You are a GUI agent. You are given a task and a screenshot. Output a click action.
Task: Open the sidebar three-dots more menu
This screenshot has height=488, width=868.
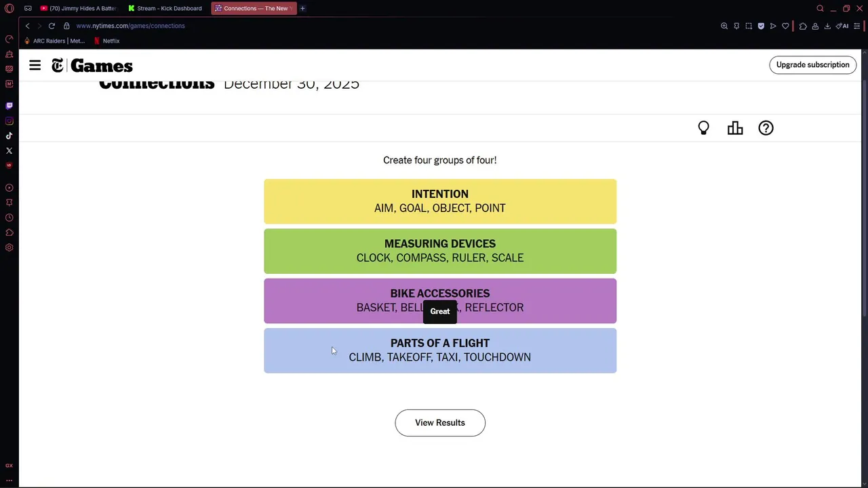click(x=9, y=480)
